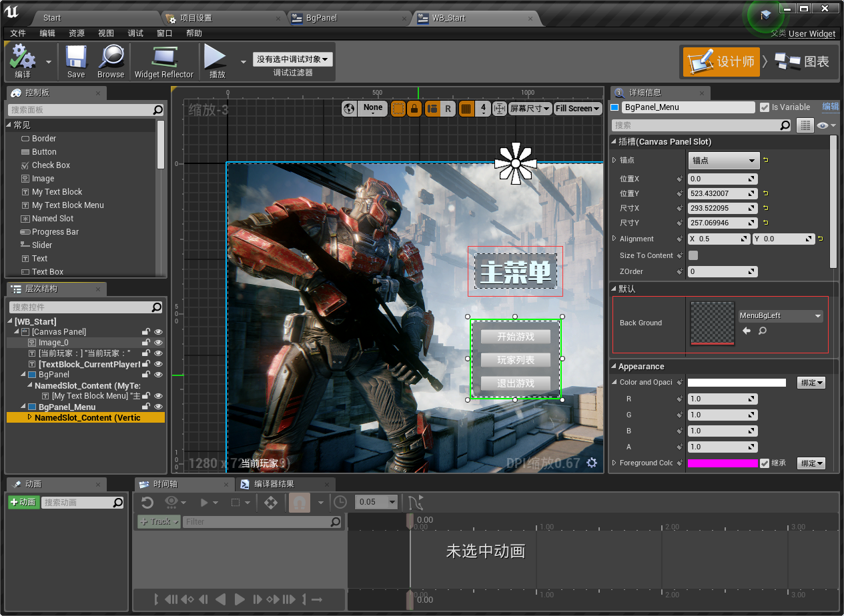Image resolution: width=844 pixels, height=616 pixels.
Task: Click the globe localization preview icon
Action: pos(350,108)
